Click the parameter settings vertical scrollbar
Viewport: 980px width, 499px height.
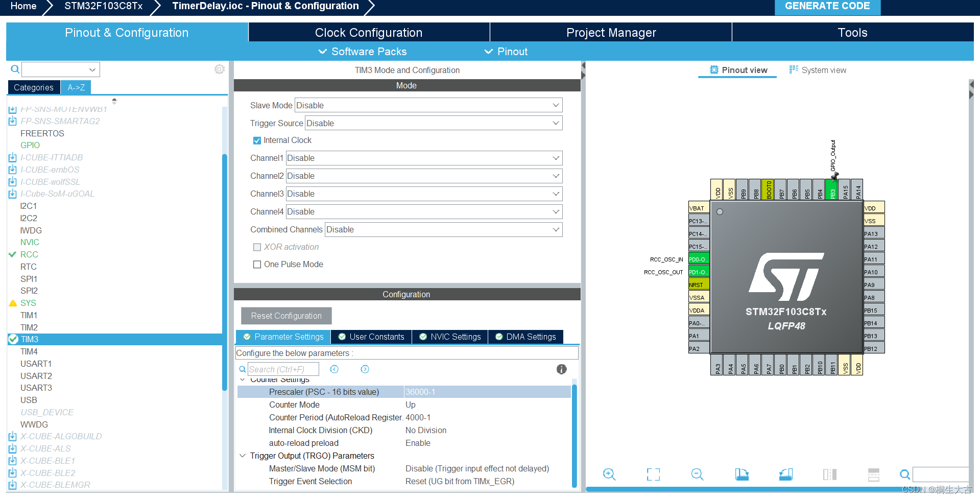[x=574, y=435]
